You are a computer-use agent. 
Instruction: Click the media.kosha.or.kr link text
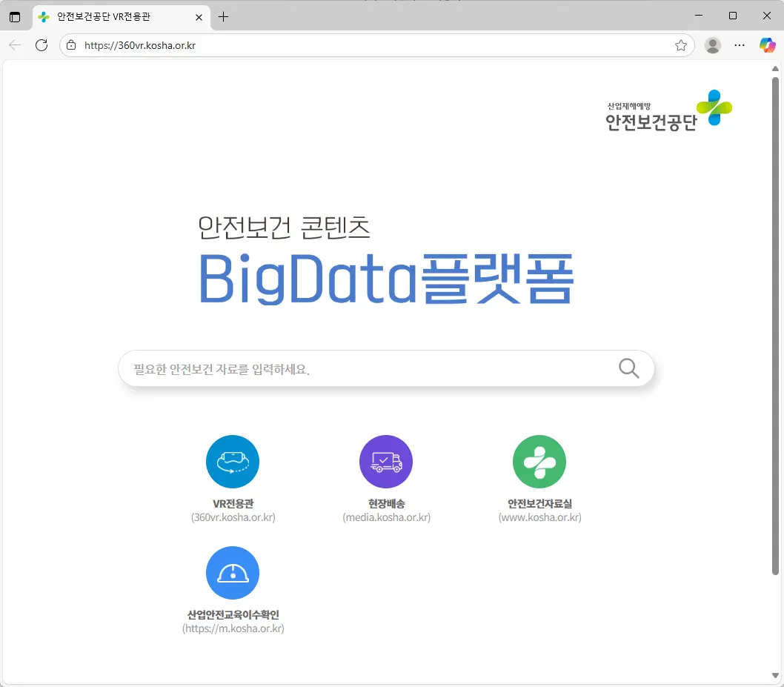click(x=386, y=517)
